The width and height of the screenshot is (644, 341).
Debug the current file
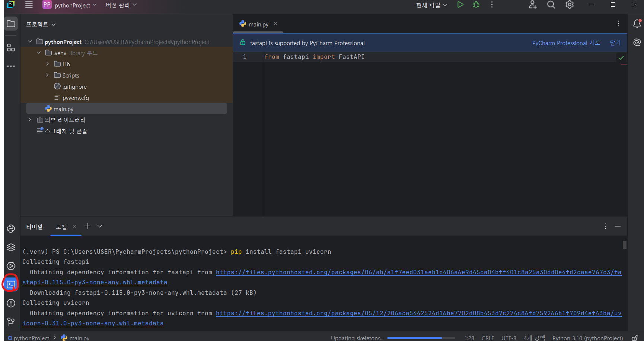476,5
